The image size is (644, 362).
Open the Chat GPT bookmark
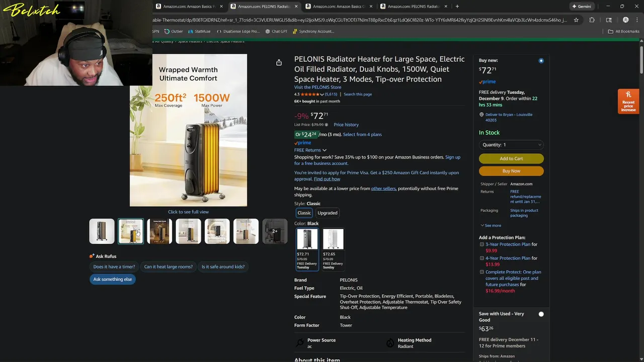click(276, 31)
